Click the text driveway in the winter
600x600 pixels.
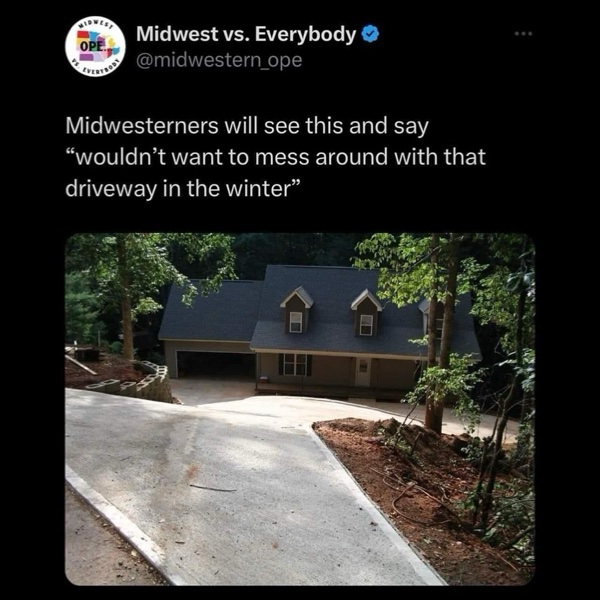pos(182,188)
